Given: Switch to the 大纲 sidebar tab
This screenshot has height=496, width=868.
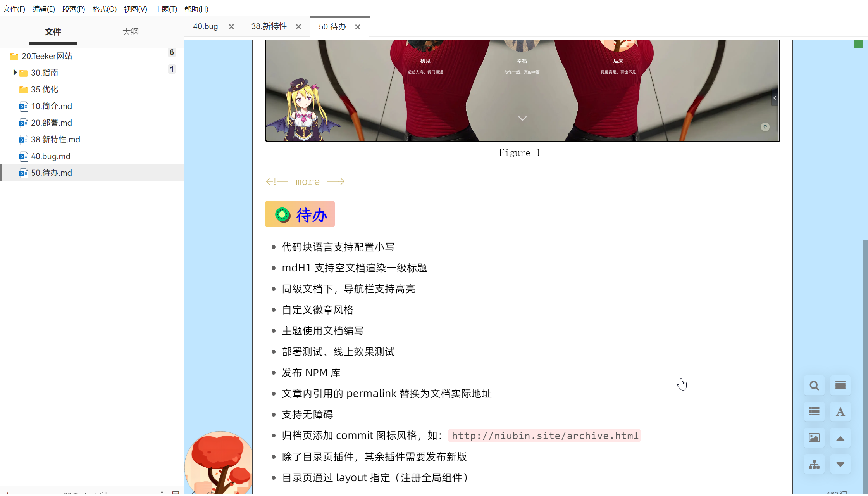Looking at the screenshot, I should coord(131,32).
